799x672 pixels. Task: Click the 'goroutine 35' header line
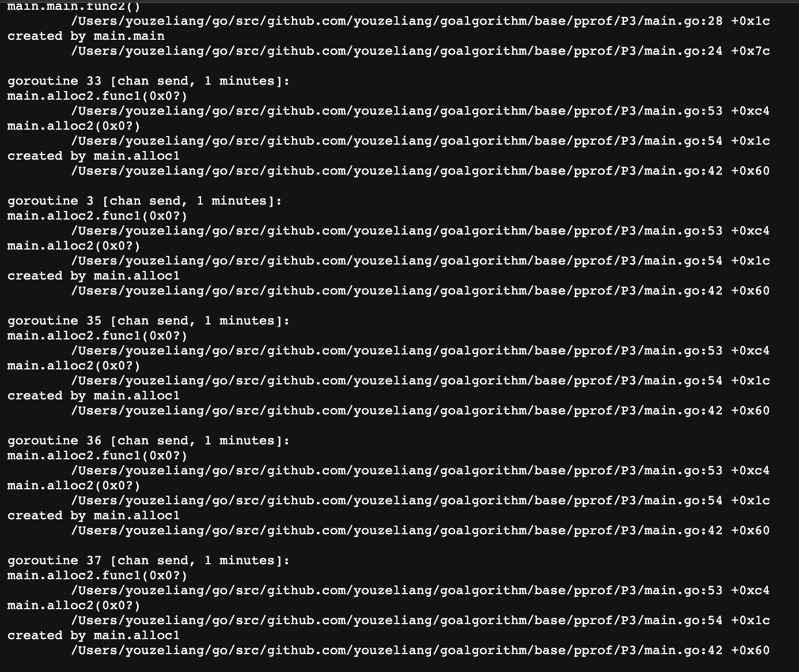(x=149, y=321)
